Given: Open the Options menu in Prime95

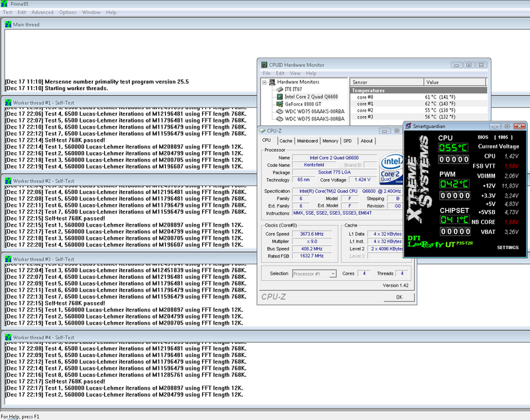Looking at the screenshot, I should 68,12.
